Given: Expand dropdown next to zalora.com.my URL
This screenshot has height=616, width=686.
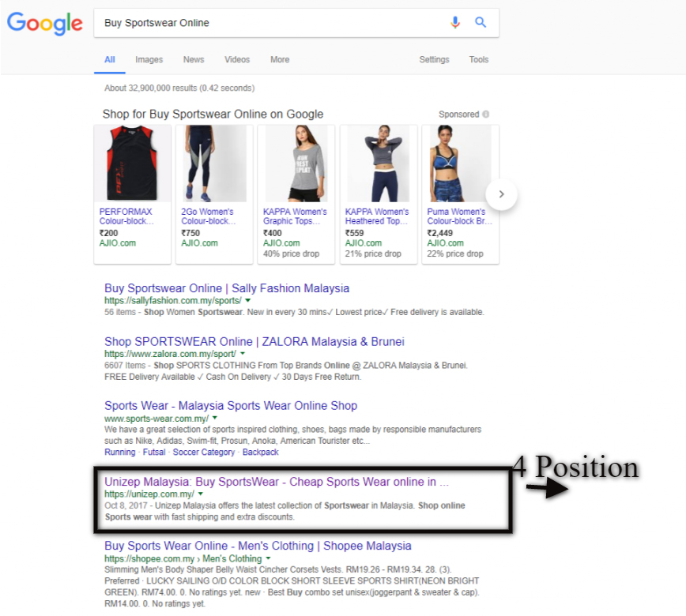Looking at the screenshot, I should pyautogui.click(x=243, y=354).
